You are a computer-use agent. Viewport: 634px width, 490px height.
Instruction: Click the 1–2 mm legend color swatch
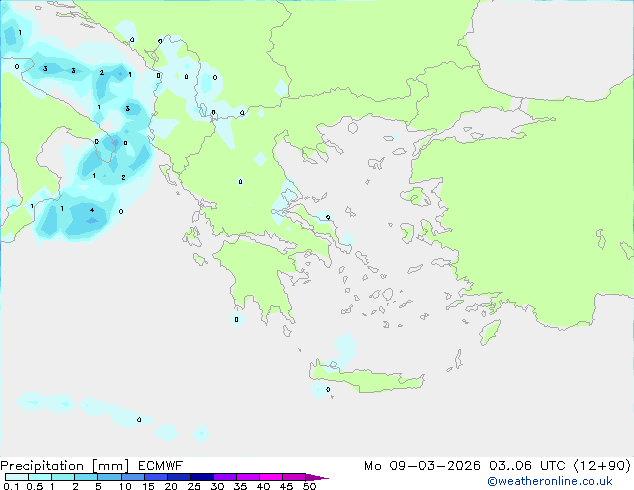click(x=63, y=477)
